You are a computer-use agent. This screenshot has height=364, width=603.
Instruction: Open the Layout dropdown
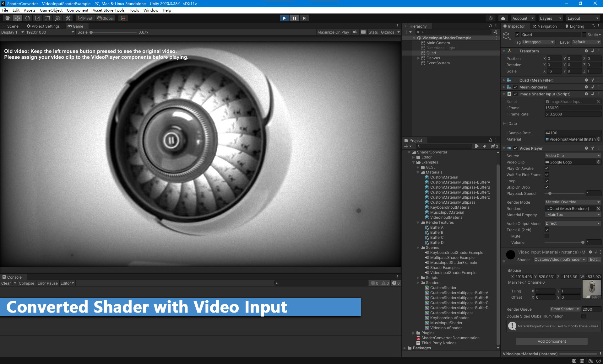pos(583,18)
